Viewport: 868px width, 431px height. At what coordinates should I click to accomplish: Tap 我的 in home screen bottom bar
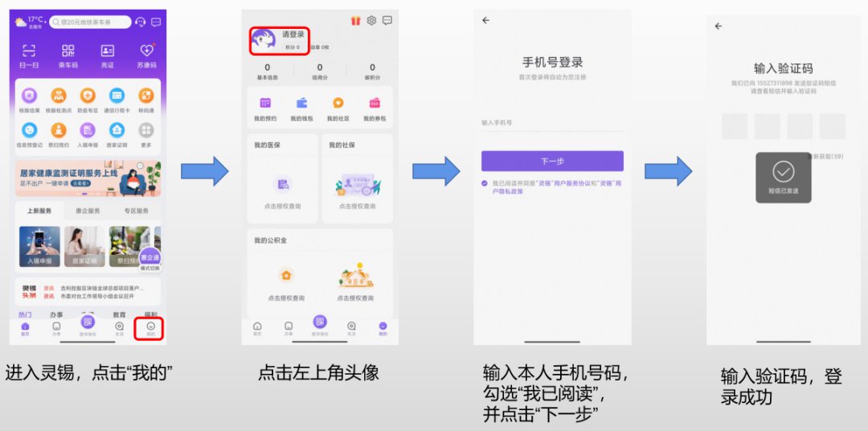coord(150,329)
